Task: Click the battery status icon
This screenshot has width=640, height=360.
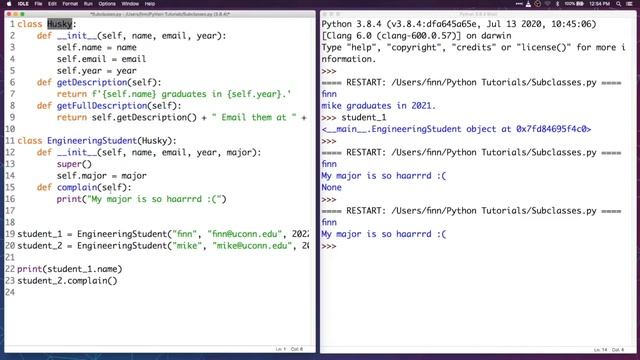Action: (x=574, y=4)
